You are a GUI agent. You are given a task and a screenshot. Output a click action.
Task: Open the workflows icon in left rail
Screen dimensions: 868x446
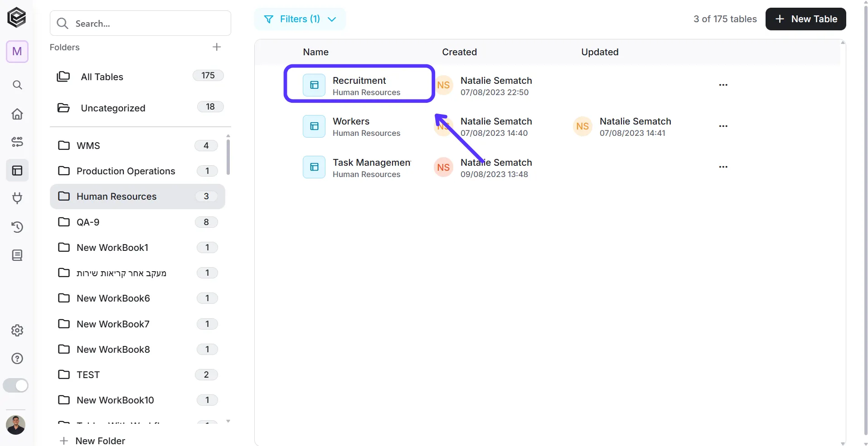[x=17, y=142]
